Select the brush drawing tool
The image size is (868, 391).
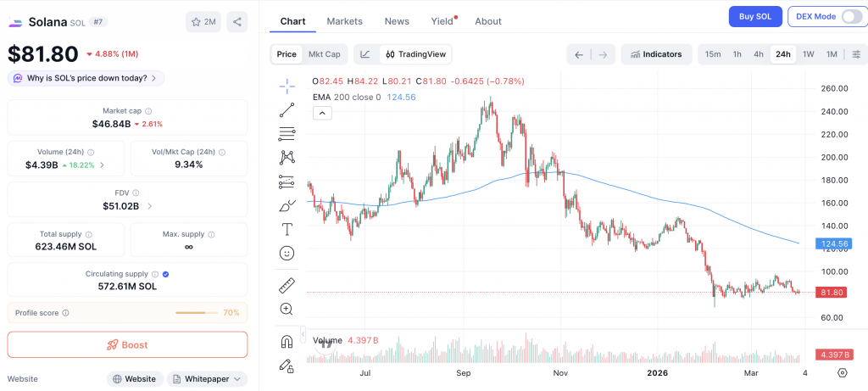[x=287, y=205]
